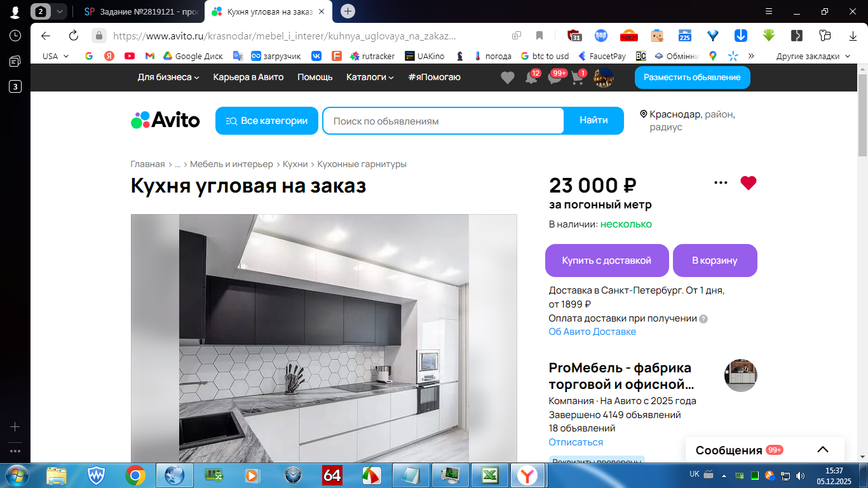Image resolution: width=868 pixels, height=488 pixels.
Task: Open the Yandex bookmark icon
Action: 109,56
